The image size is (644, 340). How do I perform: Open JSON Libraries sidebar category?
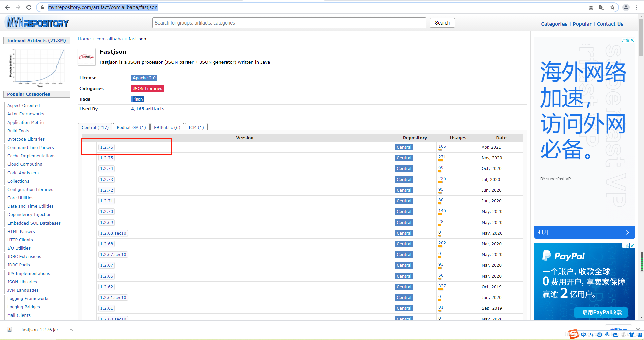(22, 282)
